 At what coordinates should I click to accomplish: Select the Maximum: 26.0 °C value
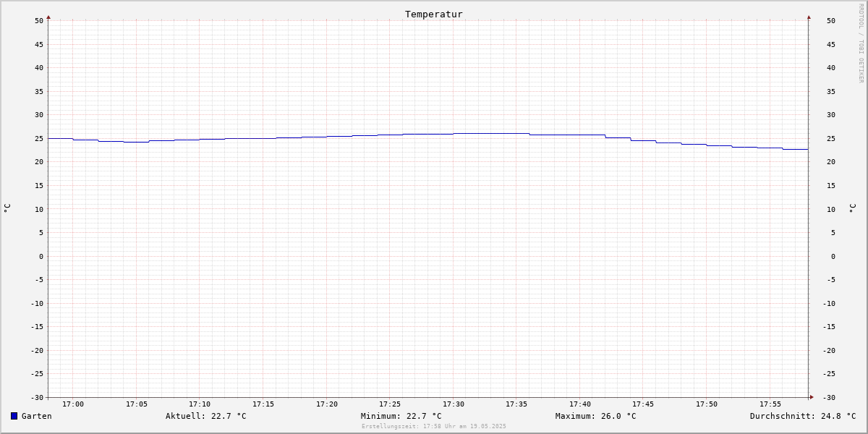(x=596, y=416)
